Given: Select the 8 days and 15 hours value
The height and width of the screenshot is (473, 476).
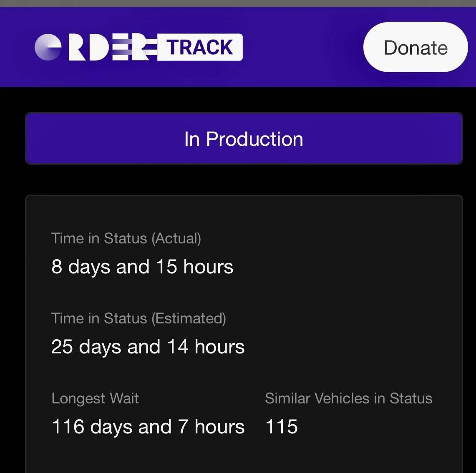Looking at the screenshot, I should tap(142, 267).
